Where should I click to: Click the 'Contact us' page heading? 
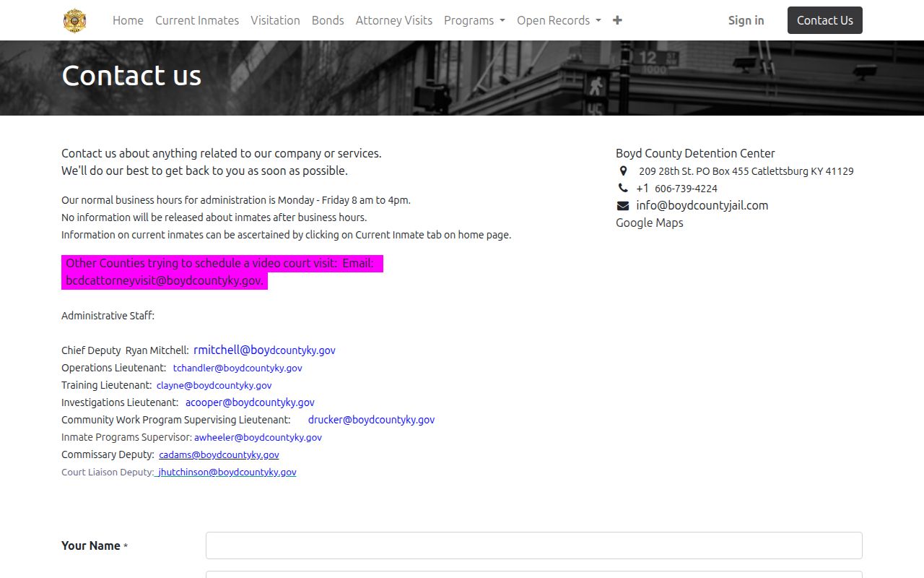[x=131, y=76]
